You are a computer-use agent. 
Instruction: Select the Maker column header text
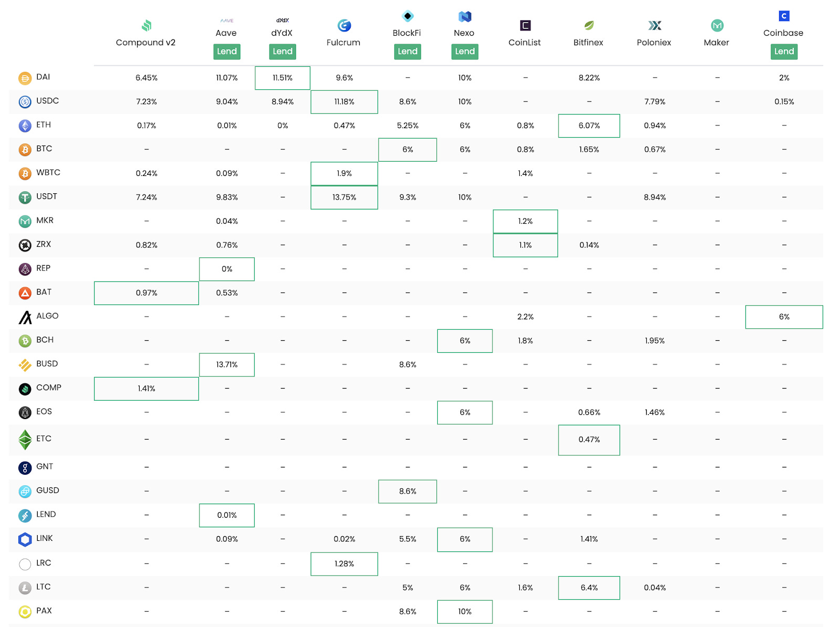pos(716,43)
